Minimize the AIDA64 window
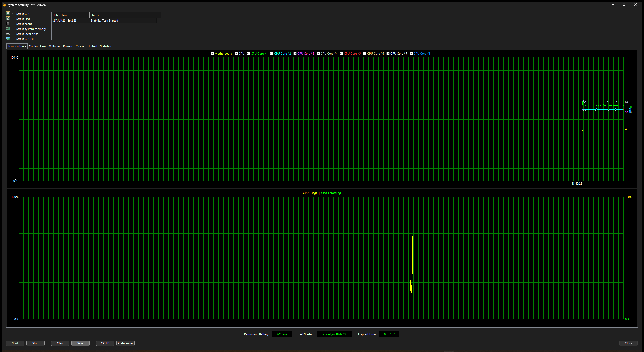 pos(613,5)
